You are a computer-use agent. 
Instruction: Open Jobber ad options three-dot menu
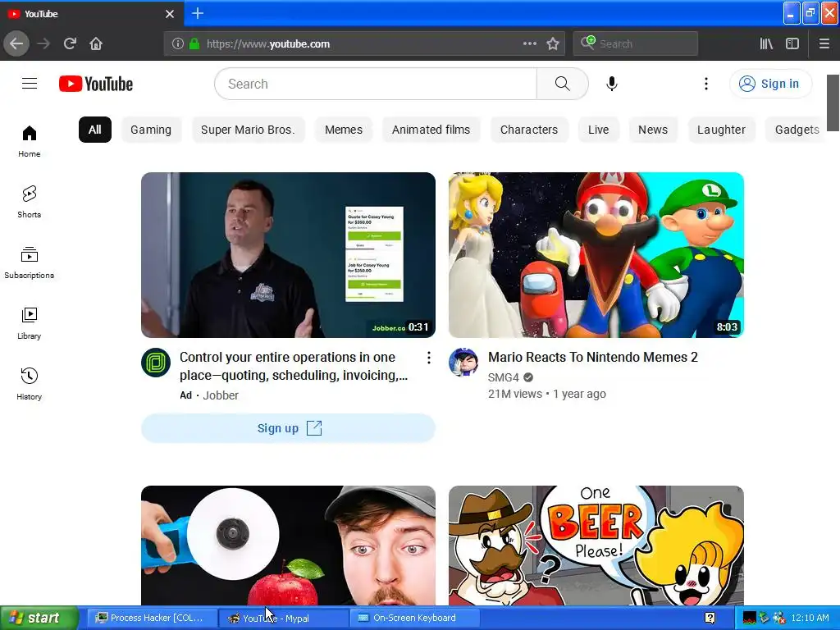point(428,358)
